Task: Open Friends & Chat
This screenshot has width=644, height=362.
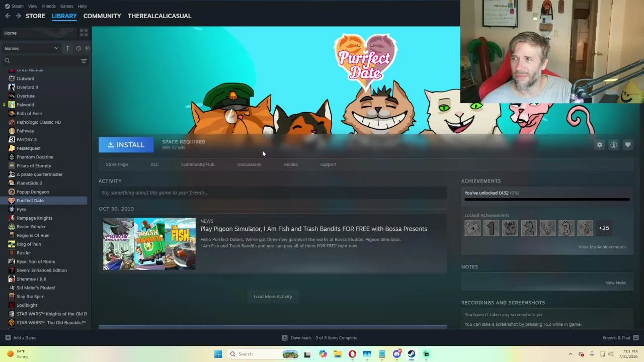Action: coord(620,338)
